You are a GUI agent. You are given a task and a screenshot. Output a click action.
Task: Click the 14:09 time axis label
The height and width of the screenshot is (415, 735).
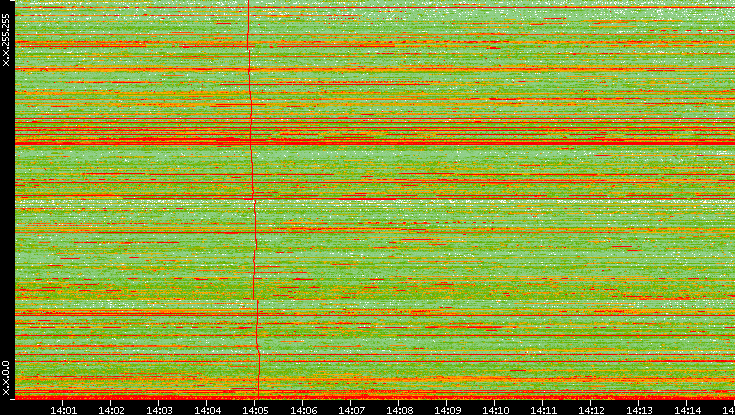(x=447, y=410)
